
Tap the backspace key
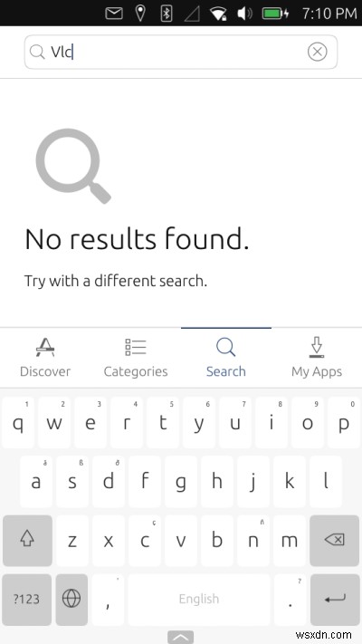(334, 541)
